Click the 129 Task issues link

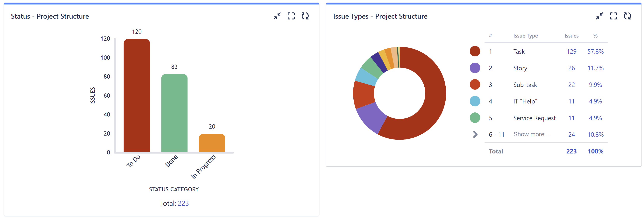[572, 51]
